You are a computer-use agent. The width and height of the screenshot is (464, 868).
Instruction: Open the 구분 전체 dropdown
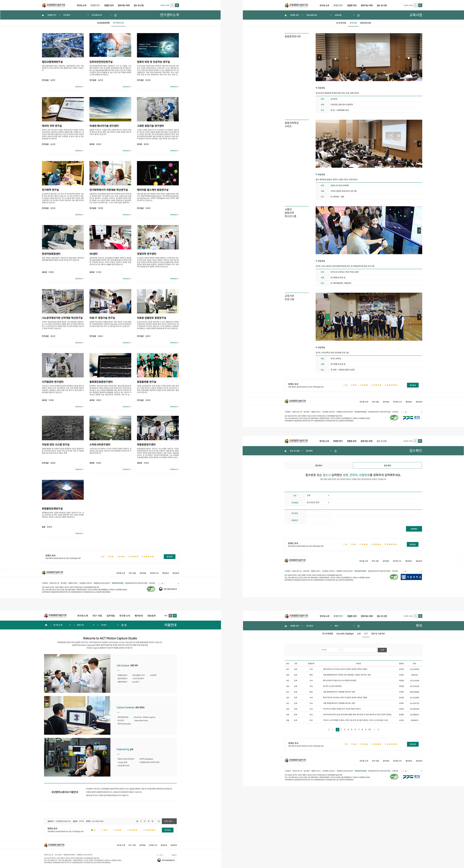(x=318, y=496)
